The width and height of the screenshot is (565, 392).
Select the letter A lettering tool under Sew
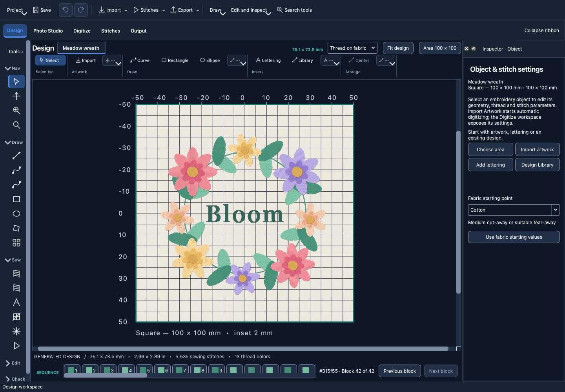click(x=16, y=302)
